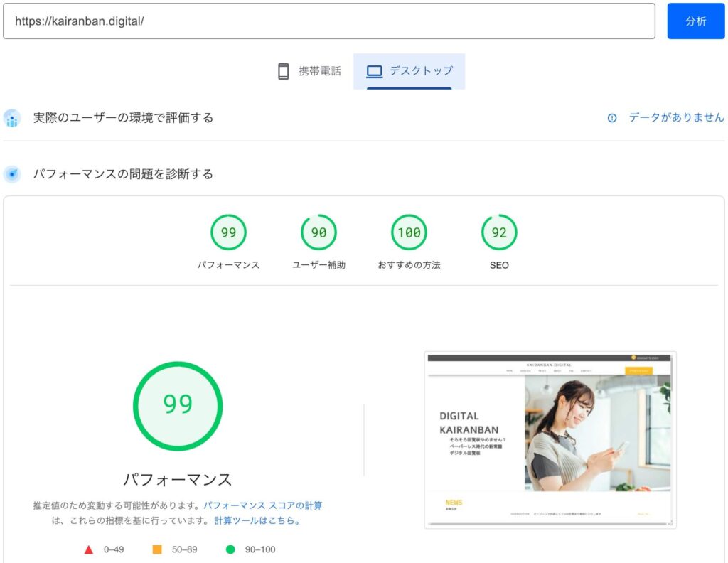The image size is (728, 563).
Task: Jump to おすすめの方法 score gauge 100
Action: coord(409,233)
